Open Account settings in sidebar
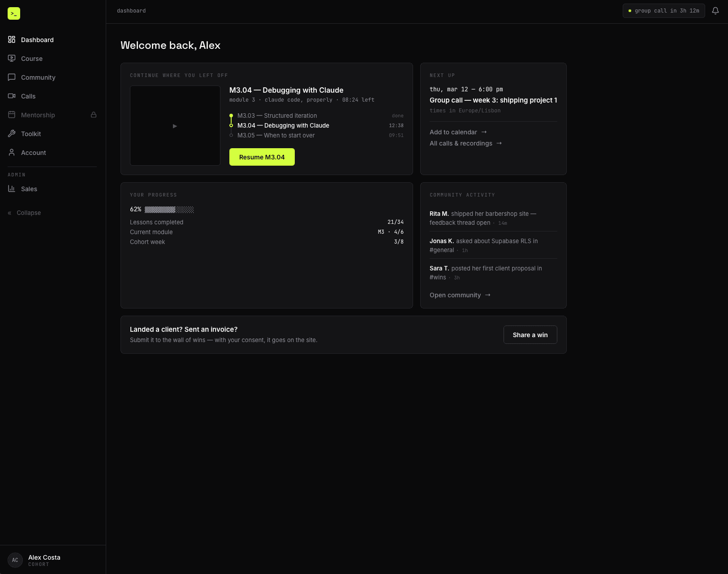 point(52,152)
